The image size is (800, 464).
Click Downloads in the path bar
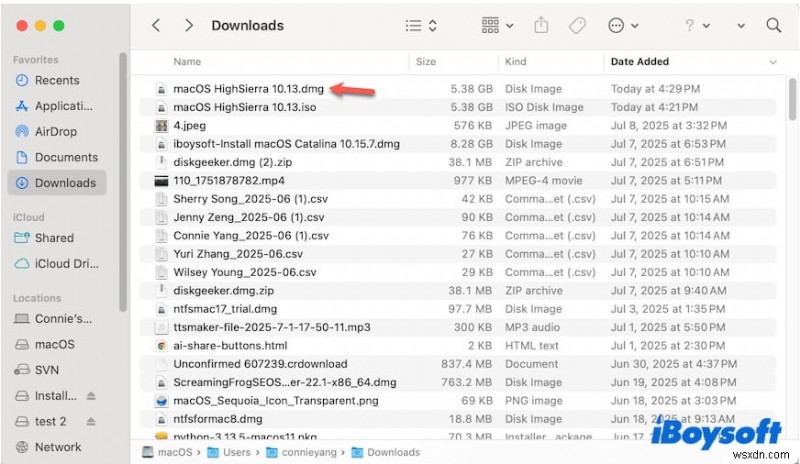coord(386,452)
